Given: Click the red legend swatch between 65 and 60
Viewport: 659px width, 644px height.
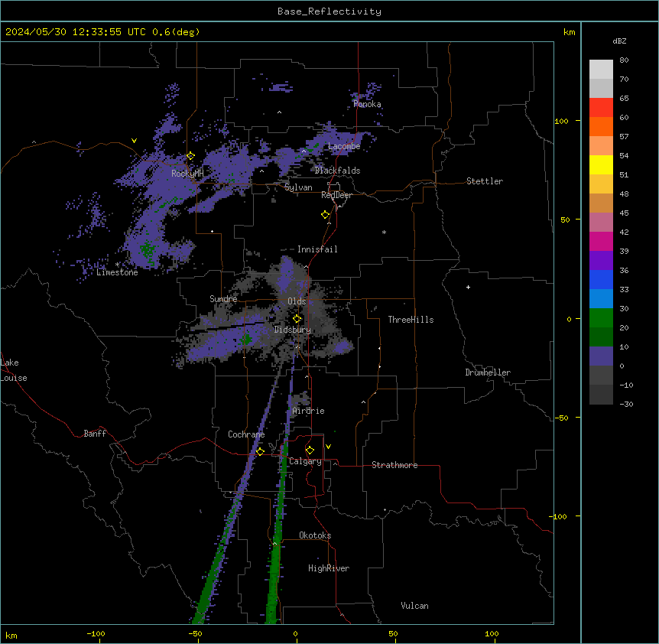Looking at the screenshot, I should (x=601, y=108).
